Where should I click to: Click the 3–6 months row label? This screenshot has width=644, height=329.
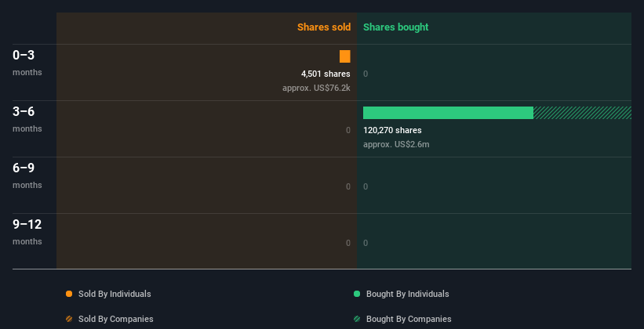click(27, 119)
